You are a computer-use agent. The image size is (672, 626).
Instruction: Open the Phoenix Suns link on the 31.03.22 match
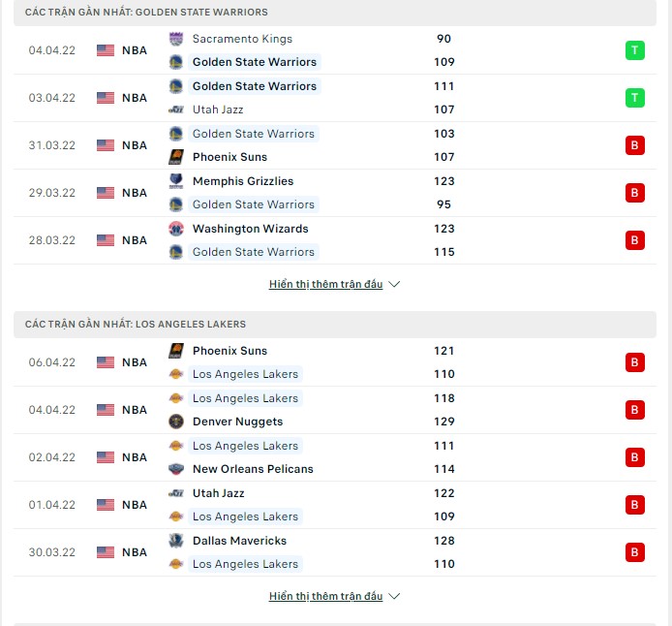pyautogui.click(x=229, y=157)
